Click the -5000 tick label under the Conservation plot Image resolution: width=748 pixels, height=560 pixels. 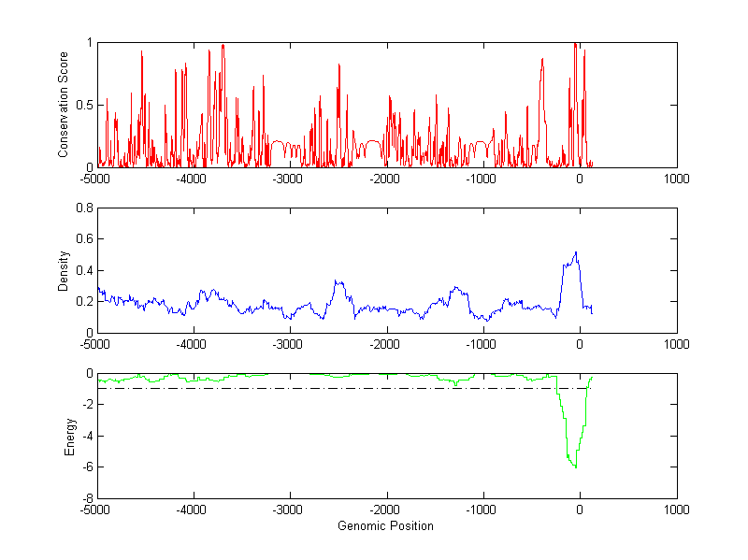(x=97, y=179)
